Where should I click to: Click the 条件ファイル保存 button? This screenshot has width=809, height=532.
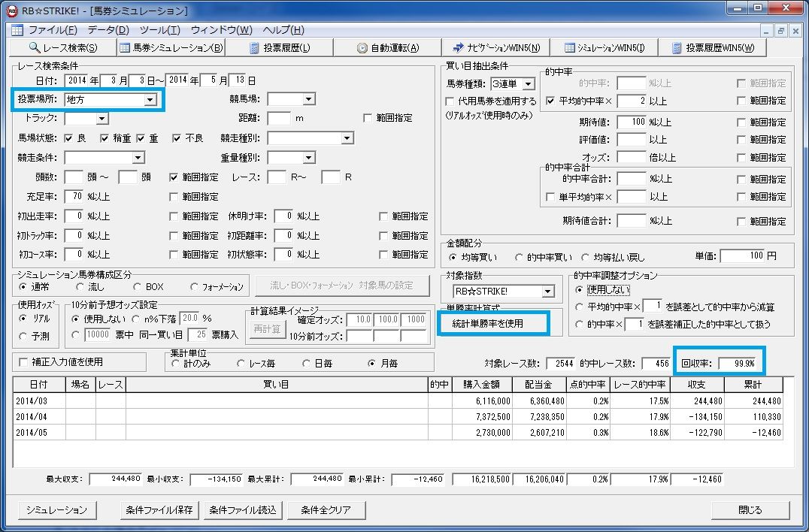[159, 510]
